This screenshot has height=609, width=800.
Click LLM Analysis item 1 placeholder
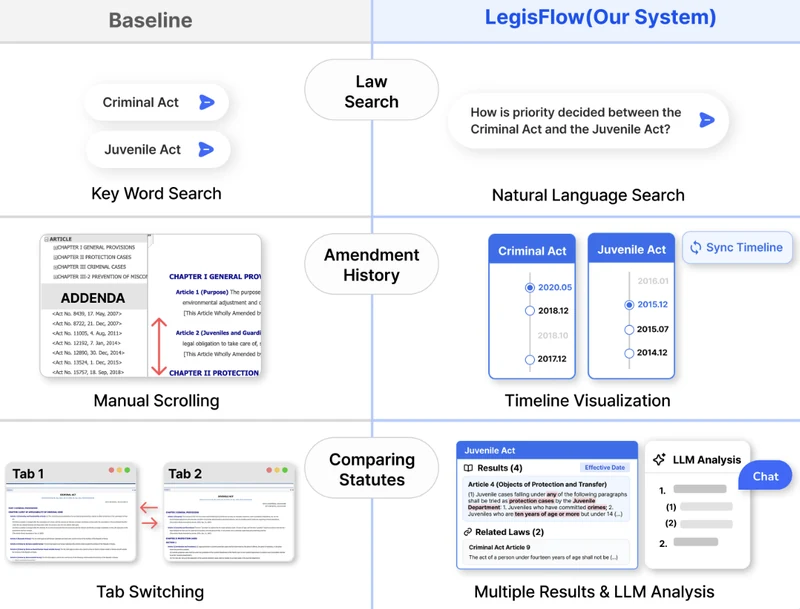(x=699, y=489)
